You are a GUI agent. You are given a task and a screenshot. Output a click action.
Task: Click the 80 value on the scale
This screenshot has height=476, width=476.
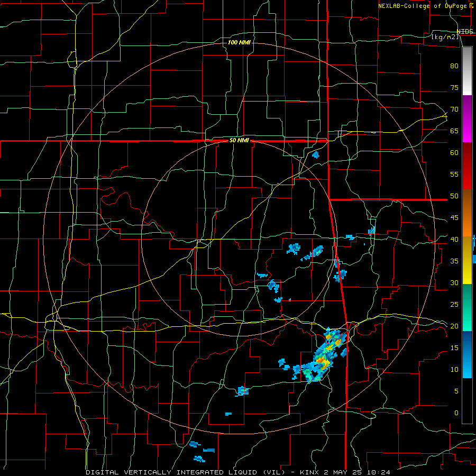click(x=454, y=66)
